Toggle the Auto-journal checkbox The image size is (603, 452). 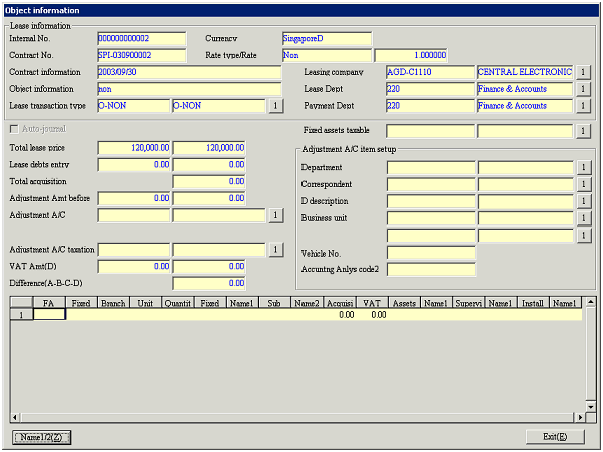14,129
